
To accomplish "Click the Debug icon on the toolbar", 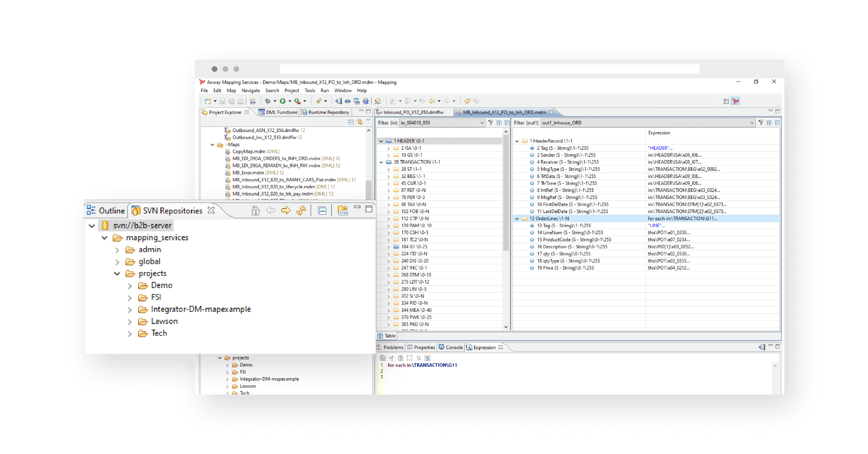I will coord(268,101).
